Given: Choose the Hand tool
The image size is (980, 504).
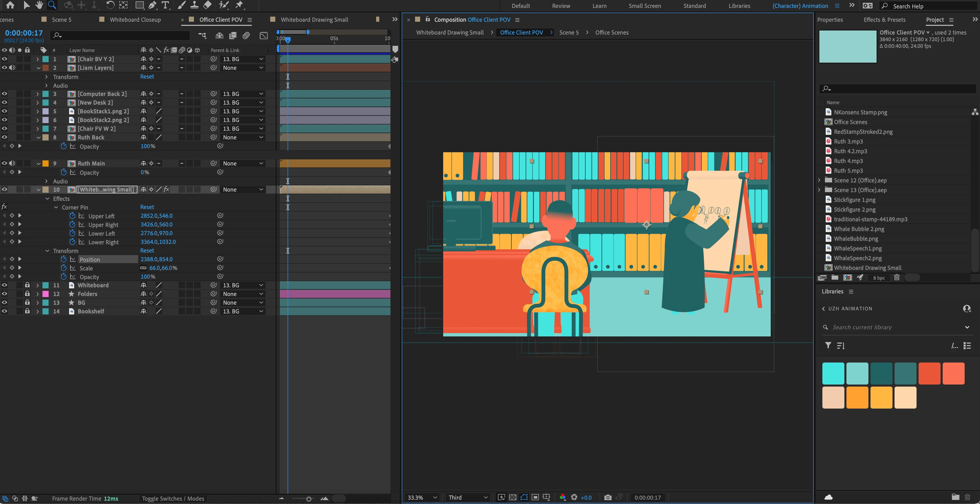Looking at the screenshot, I should click(39, 5).
